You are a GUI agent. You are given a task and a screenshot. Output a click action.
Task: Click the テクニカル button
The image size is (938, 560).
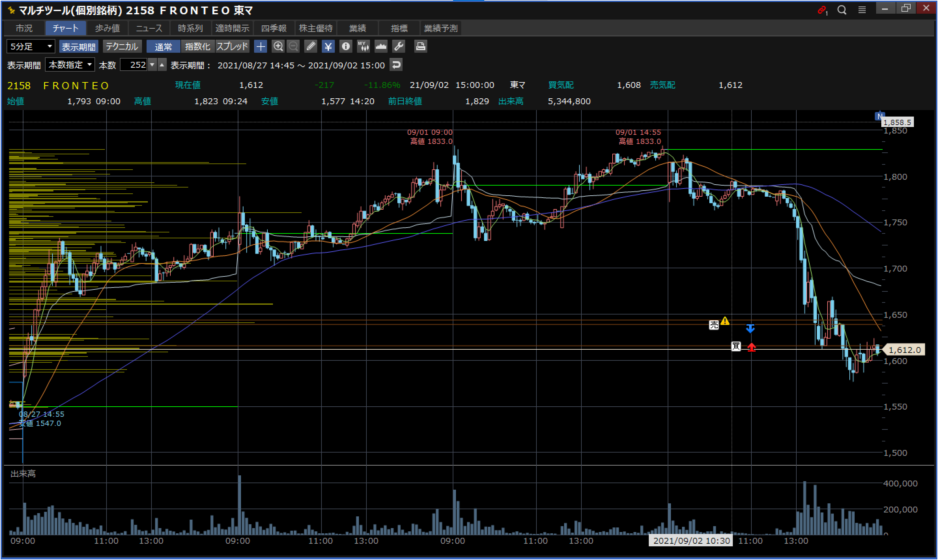(122, 47)
